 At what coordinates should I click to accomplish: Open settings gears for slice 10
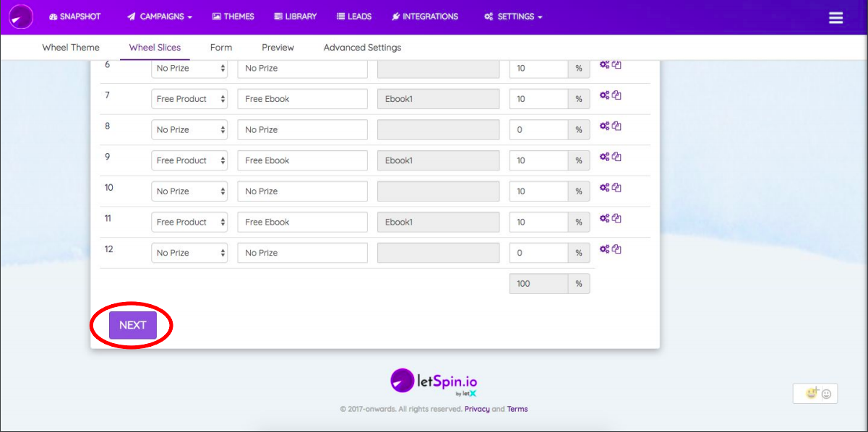[x=604, y=187]
